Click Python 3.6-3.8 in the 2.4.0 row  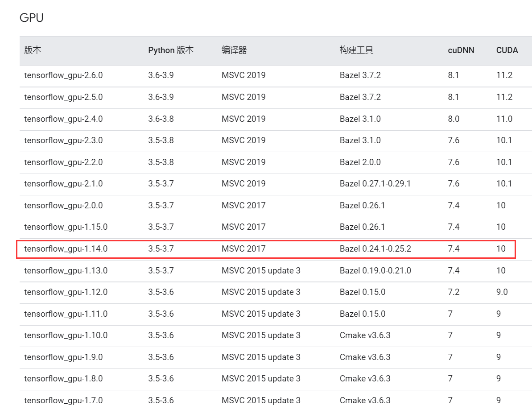pos(161,119)
